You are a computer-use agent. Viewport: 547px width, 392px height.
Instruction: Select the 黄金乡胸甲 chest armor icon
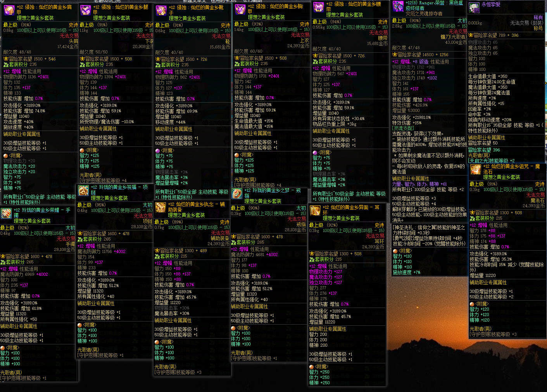pyautogui.click(x=240, y=9)
